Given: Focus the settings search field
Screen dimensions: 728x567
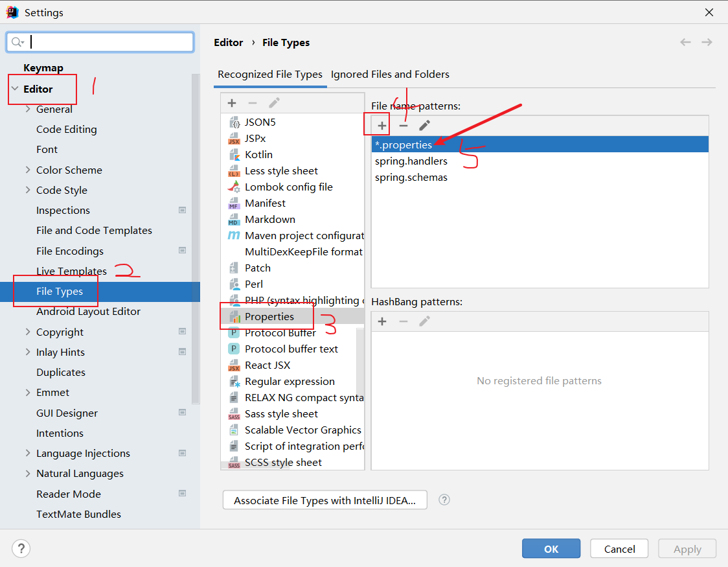Looking at the screenshot, I should (100, 42).
